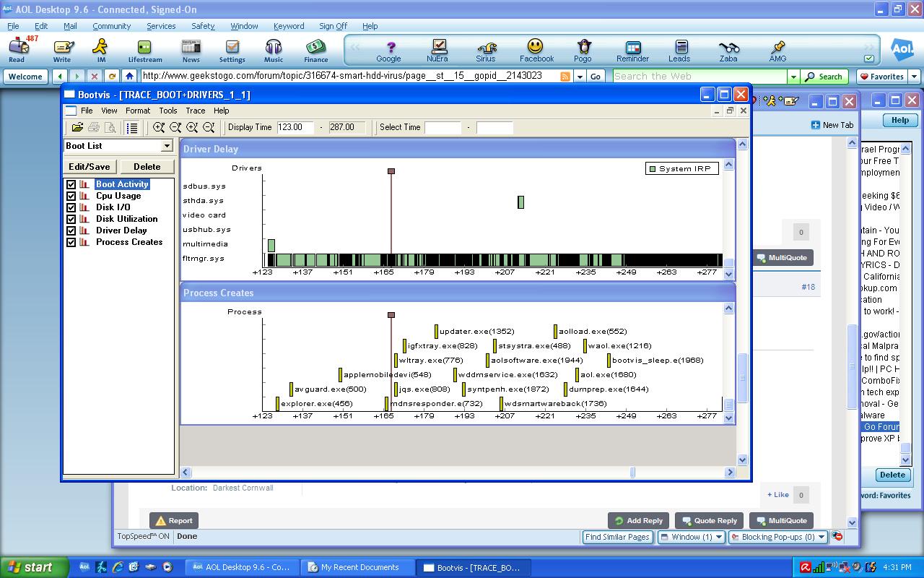The width and height of the screenshot is (924, 578).
Task: Open the Bootvis Tools menu
Action: 167,111
